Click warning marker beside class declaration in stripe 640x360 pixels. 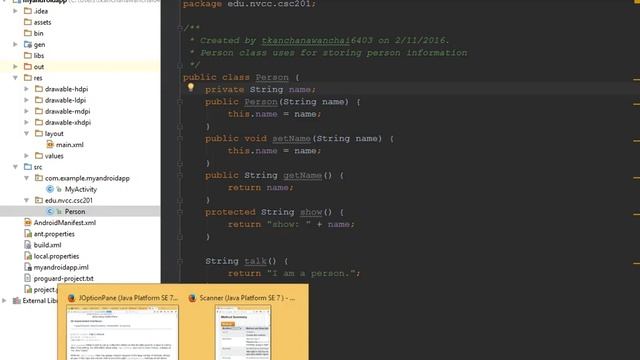(x=636, y=79)
